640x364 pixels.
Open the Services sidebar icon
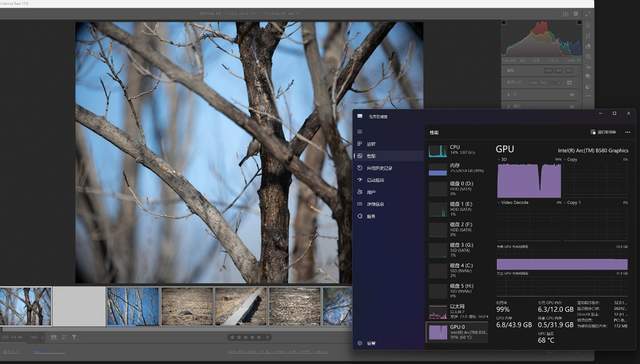pyautogui.click(x=360, y=216)
